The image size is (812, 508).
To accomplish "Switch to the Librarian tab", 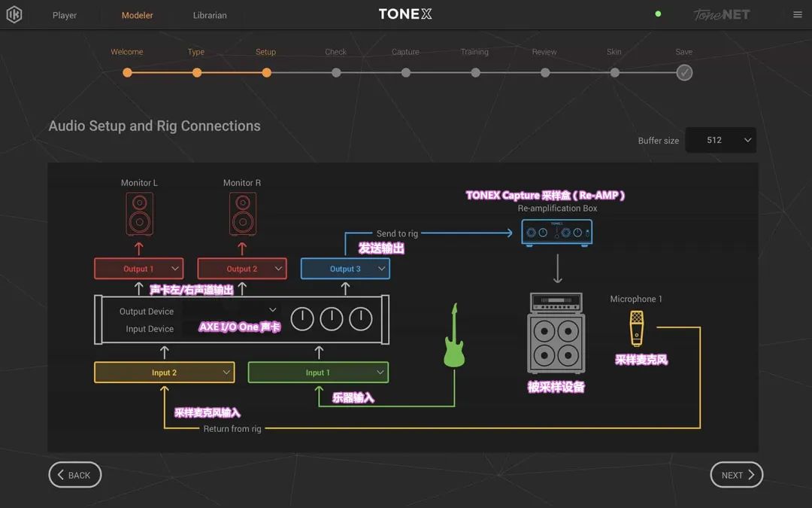I will (x=210, y=15).
